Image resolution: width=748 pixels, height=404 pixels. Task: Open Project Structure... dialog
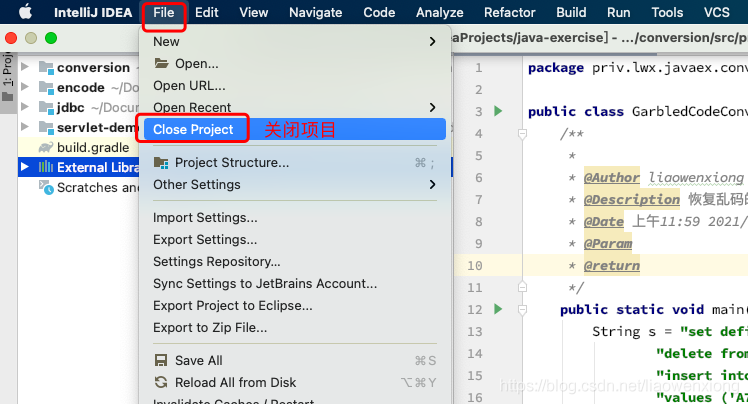click(x=295, y=163)
